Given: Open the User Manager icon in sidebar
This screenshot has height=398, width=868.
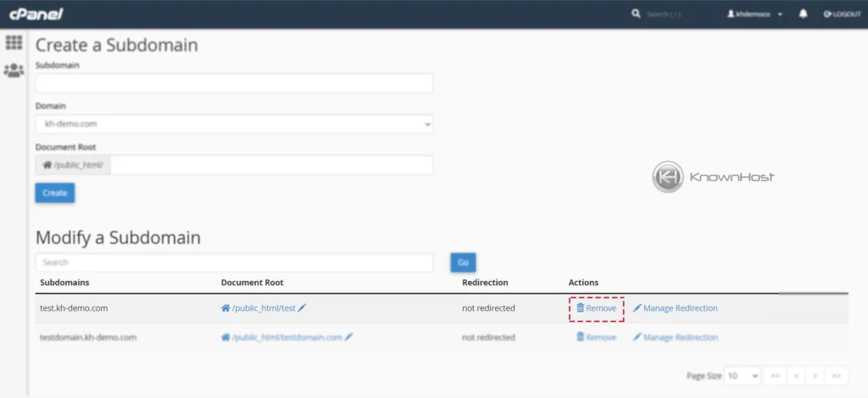Looking at the screenshot, I should pos(14,70).
